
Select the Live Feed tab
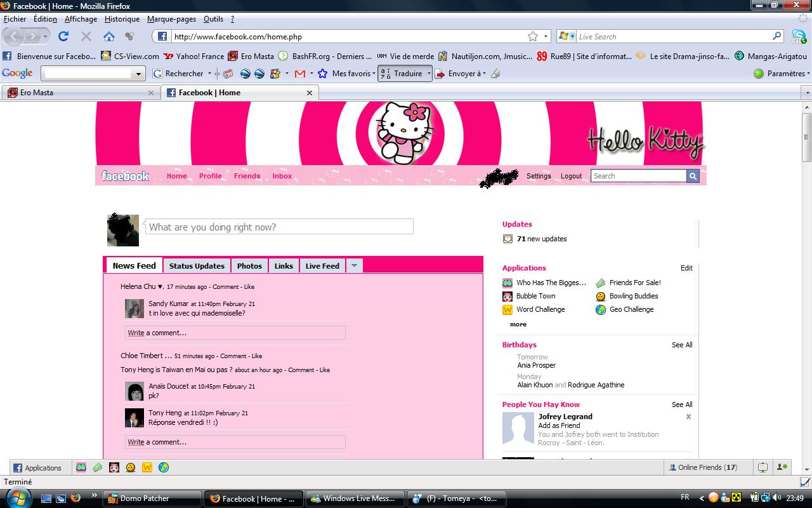point(322,266)
